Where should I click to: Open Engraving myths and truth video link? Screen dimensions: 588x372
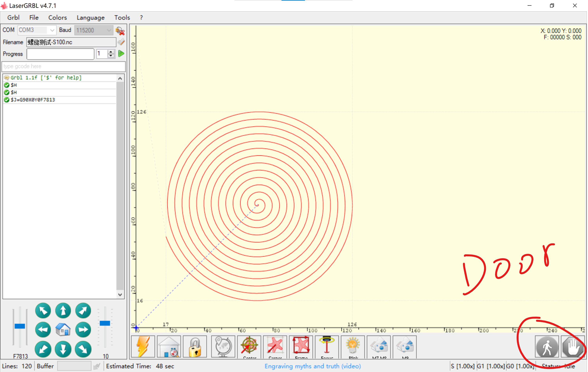(312, 366)
